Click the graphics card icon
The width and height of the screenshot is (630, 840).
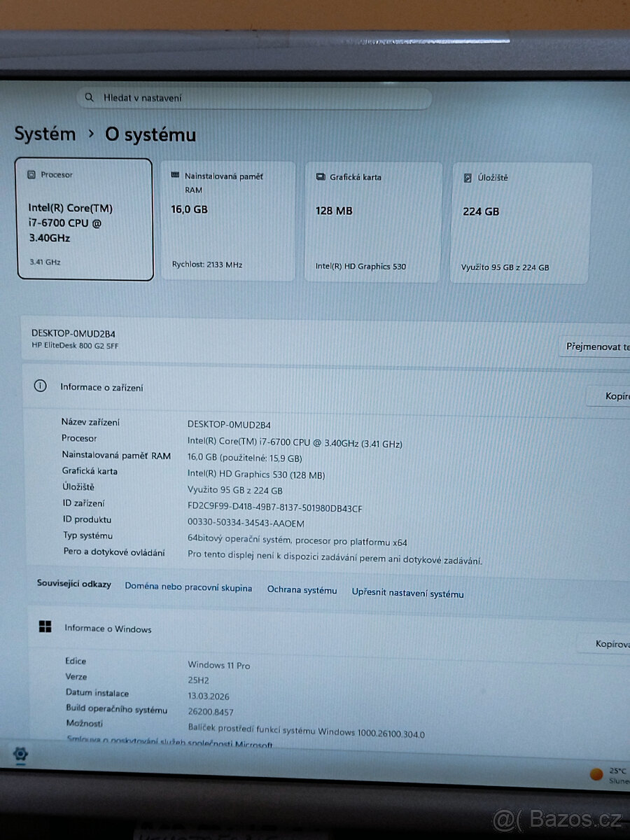[x=321, y=177]
